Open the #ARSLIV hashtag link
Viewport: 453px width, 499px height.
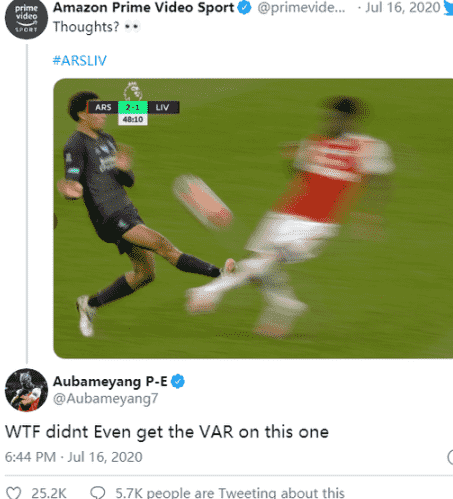[80, 61]
